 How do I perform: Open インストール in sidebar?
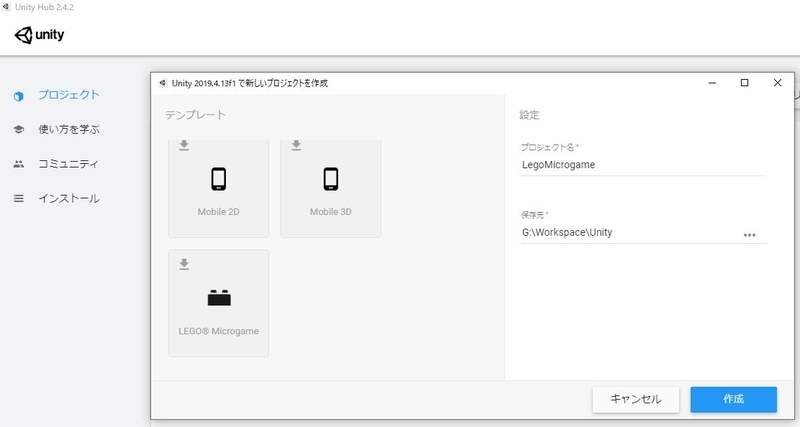click(x=69, y=198)
